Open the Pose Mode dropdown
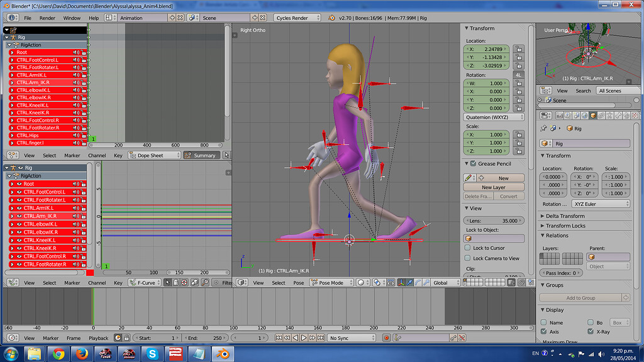644x362 pixels. [332, 282]
